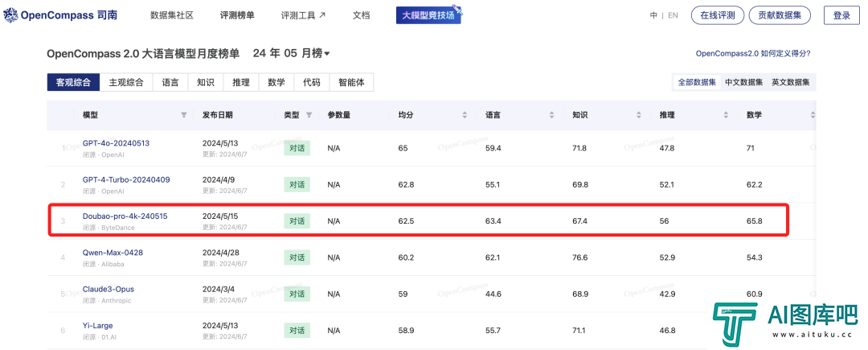Open the Qwen-Max-0428 model link

point(113,253)
